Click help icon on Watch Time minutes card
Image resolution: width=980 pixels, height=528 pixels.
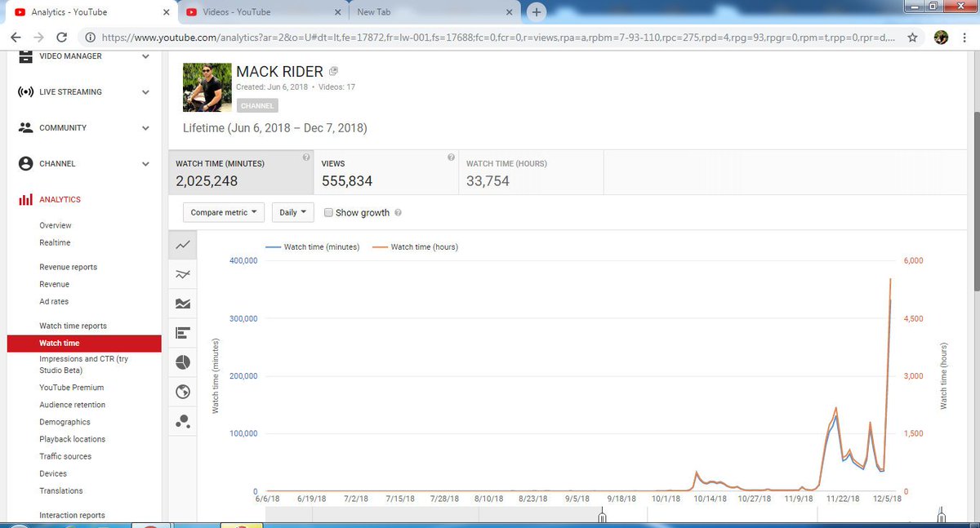305,158
